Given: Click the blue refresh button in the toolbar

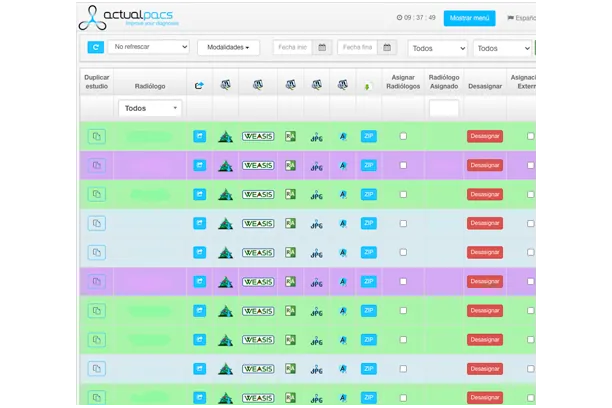Looking at the screenshot, I should (x=96, y=47).
